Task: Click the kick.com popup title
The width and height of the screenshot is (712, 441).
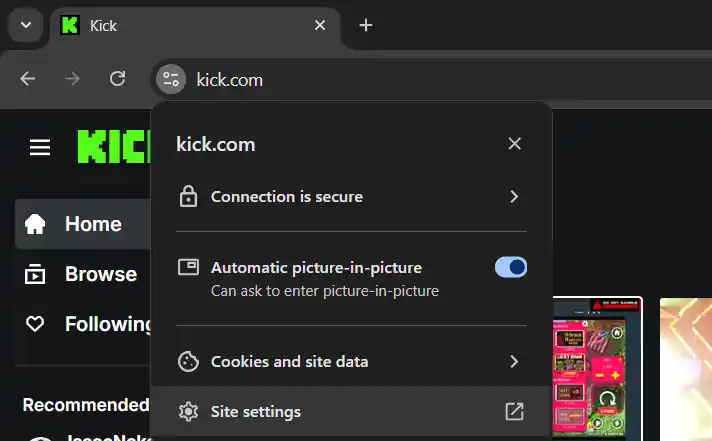Action: [x=216, y=144]
